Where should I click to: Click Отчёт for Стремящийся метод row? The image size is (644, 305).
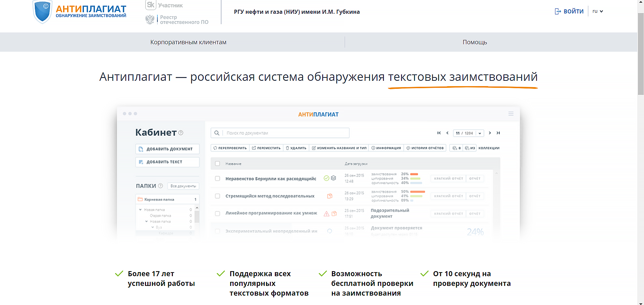point(475,196)
